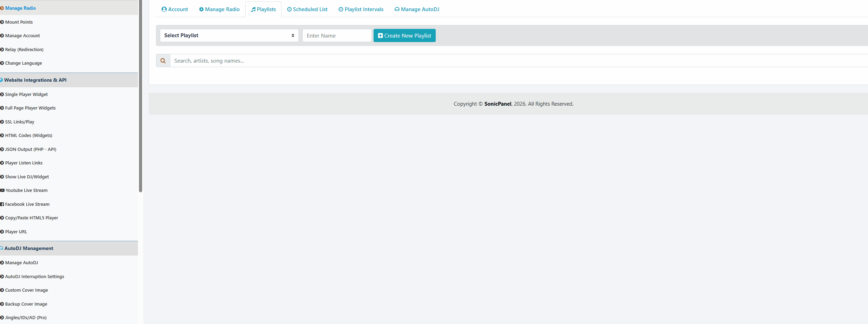This screenshot has height=324, width=868.
Task: Open the Select Playlist dropdown
Action: [x=229, y=35]
